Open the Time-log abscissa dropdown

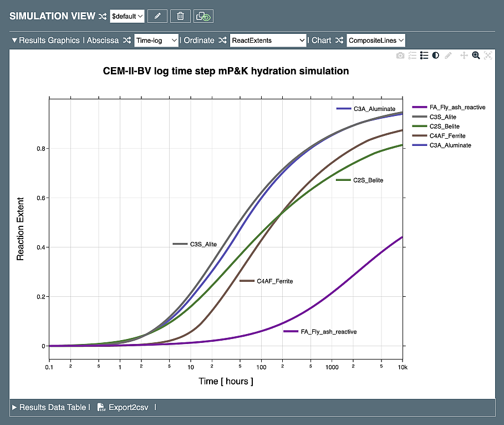point(156,41)
